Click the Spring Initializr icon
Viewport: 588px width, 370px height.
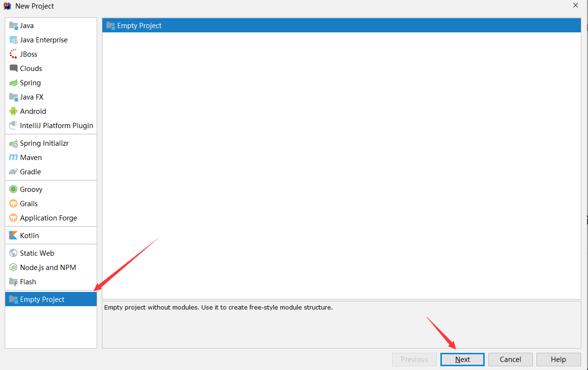click(13, 143)
